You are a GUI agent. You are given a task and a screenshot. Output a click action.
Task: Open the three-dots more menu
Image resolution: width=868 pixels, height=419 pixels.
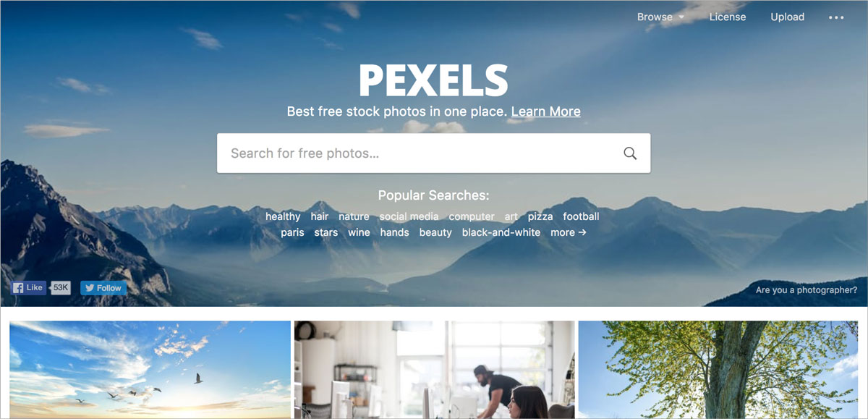point(836,17)
